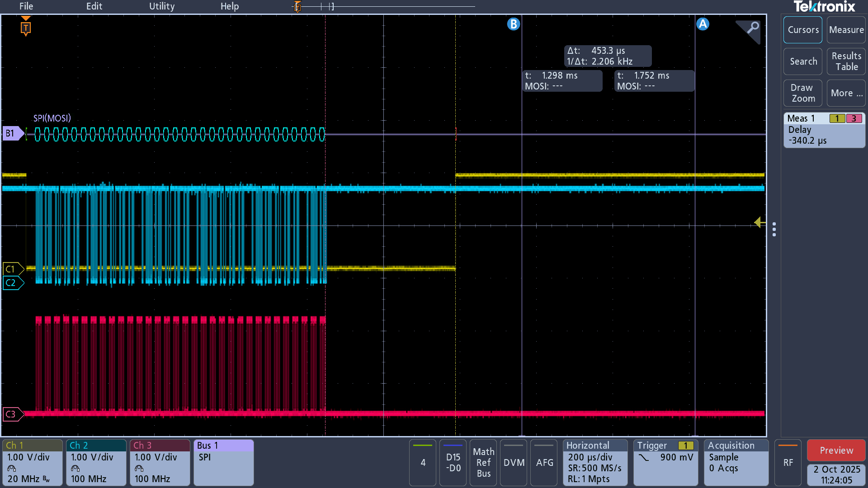
Task: Click the waveform record overview bar
Action: coord(384,6)
